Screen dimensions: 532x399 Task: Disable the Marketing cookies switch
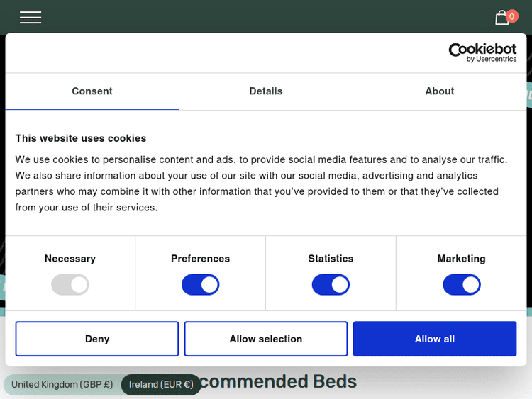pyautogui.click(x=462, y=285)
